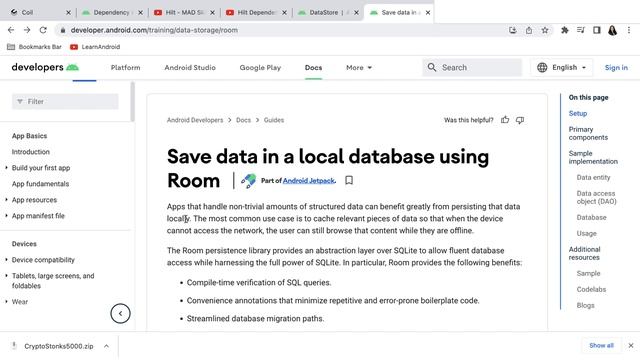Viewport: 640px width, 360px height.
Task: Click the thumbs up helpful icon
Action: pyautogui.click(x=505, y=120)
